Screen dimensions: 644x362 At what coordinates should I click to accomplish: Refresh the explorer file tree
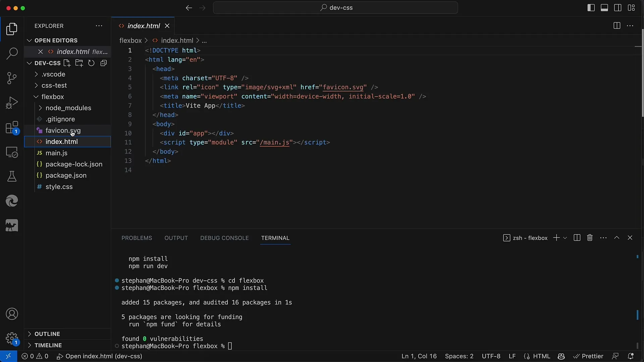tap(91, 63)
